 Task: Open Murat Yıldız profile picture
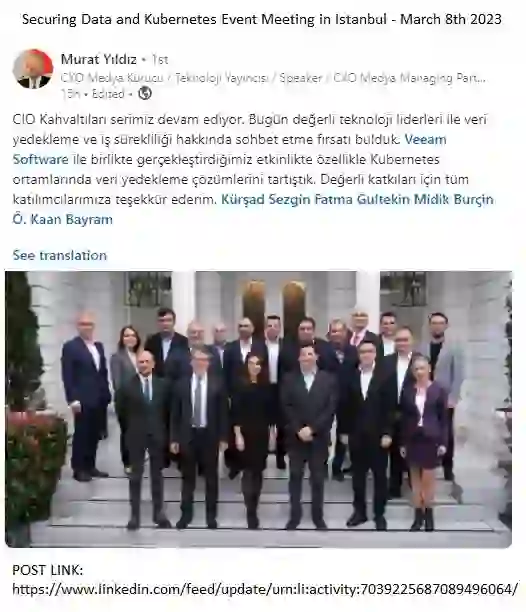(33, 69)
